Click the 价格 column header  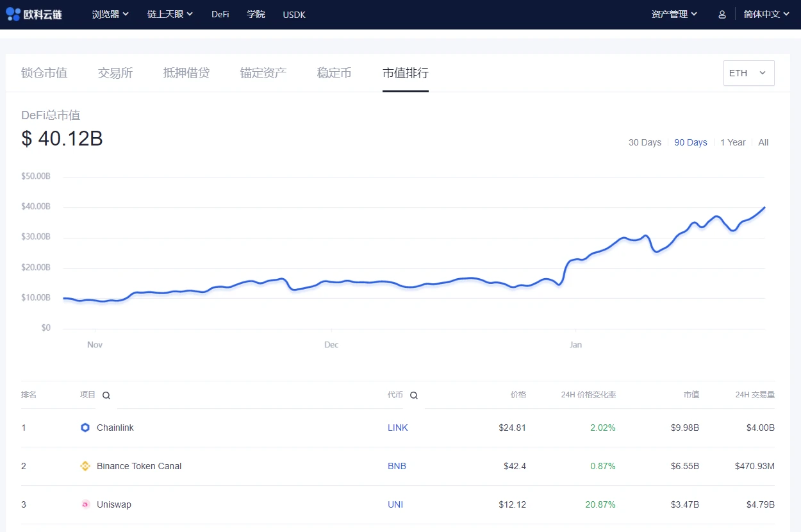[x=518, y=395]
